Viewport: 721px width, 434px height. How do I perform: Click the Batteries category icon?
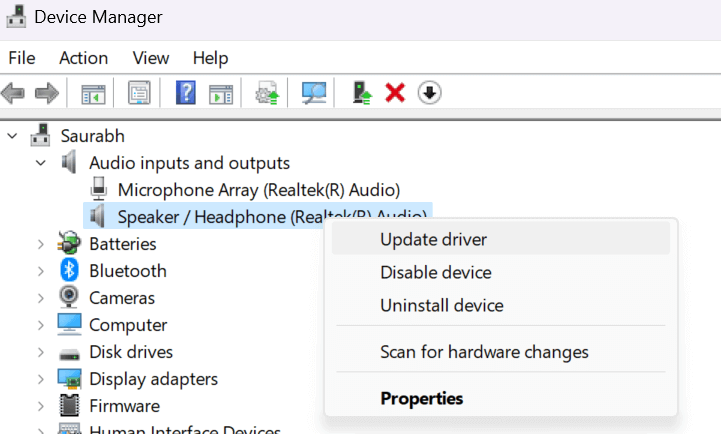(69, 243)
